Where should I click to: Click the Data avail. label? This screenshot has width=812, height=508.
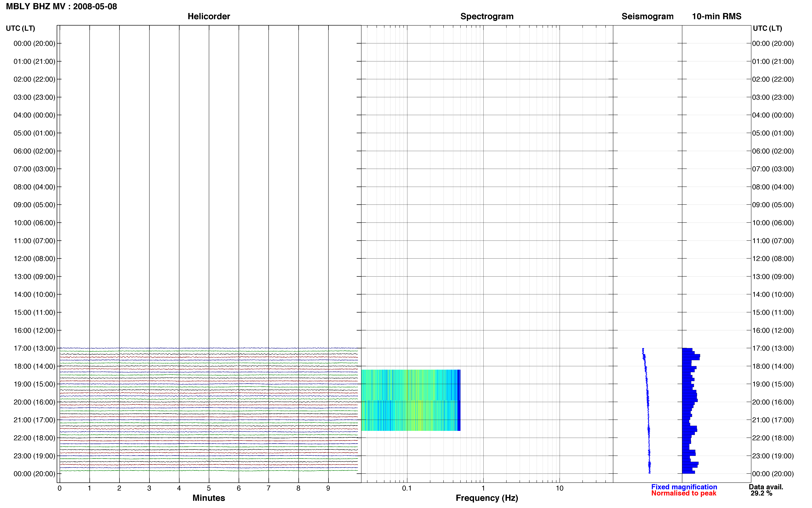point(766,487)
